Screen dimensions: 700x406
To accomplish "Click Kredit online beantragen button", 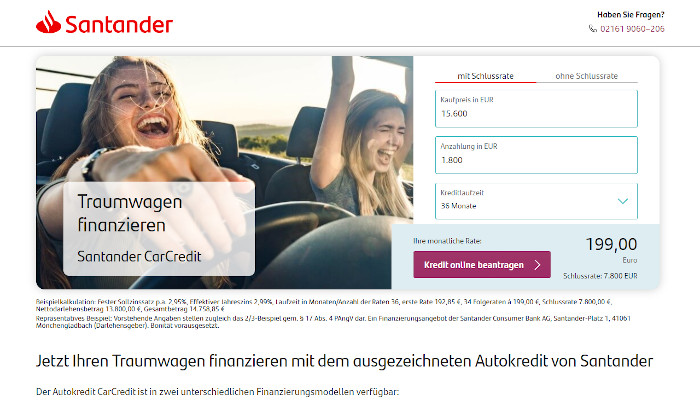I will point(482,264).
